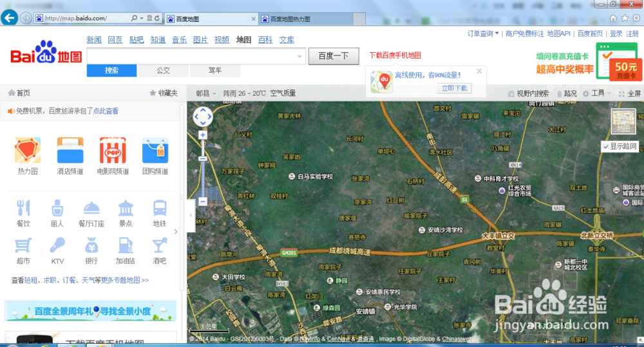Select the 景点 attractions icon
This screenshot has width=644, height=347.
pyautogui.click(x=126, y=208)
